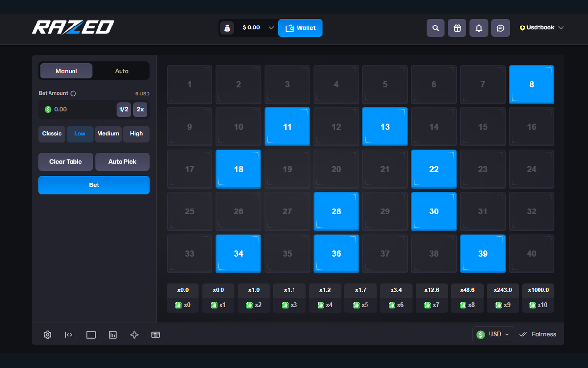Deselect keno number 34

click(x=238, y=254)
